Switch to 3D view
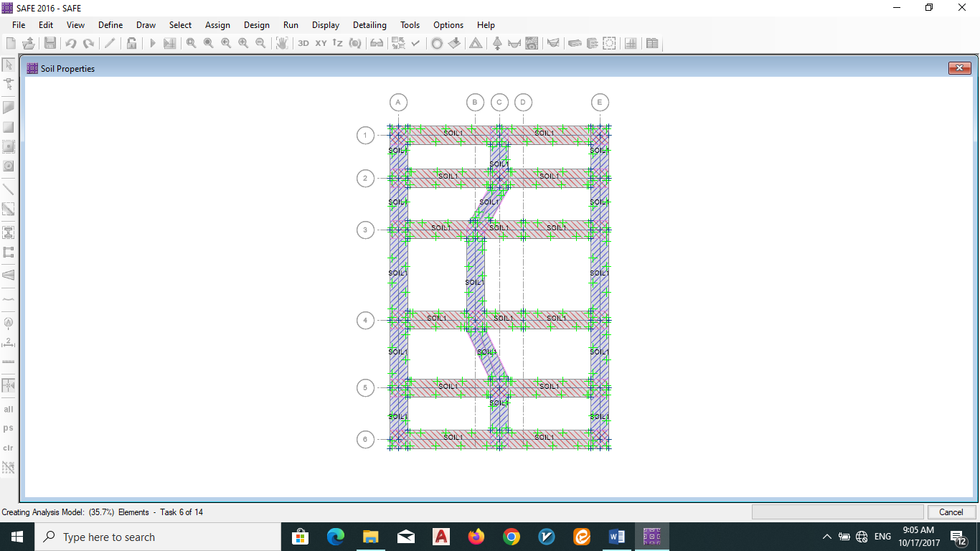The width and height of the screenshot is (980, 551). (x=303, y=43)
